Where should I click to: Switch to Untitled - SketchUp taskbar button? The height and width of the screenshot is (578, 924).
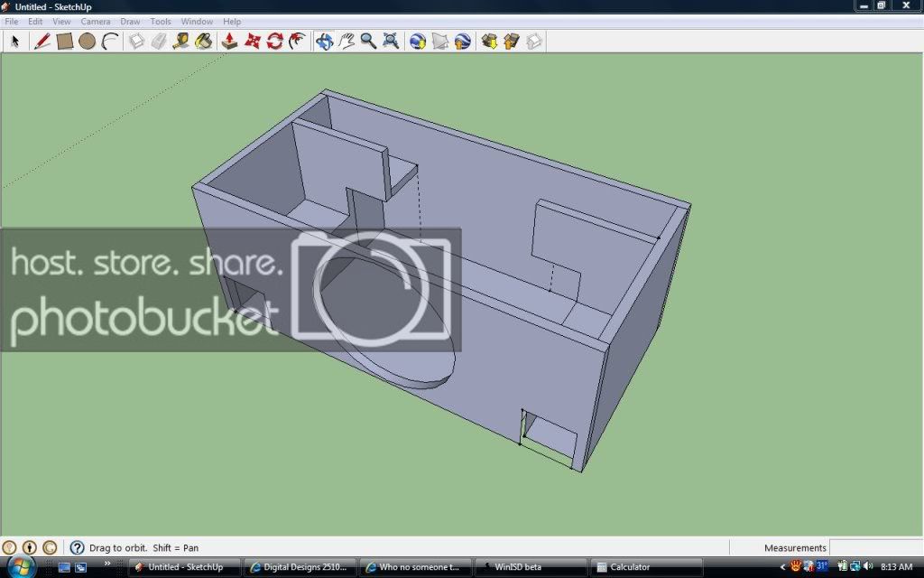(x=184, y=567)
